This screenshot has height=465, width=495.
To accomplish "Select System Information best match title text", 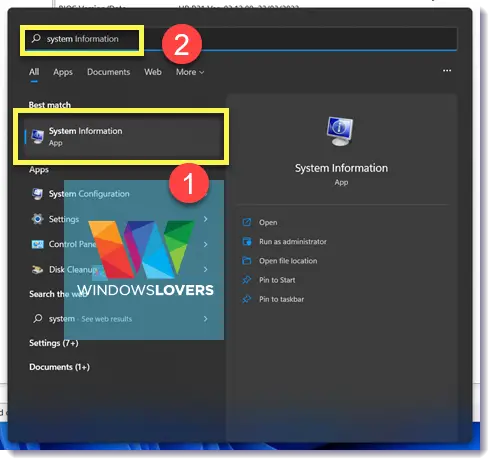I will pos(86,131).
